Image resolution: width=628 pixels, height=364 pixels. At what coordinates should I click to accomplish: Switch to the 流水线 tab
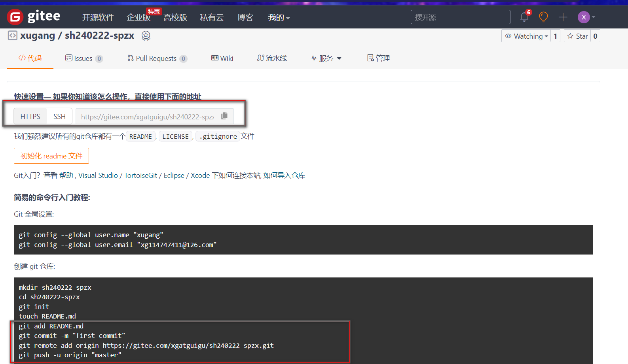click(272, 58)
